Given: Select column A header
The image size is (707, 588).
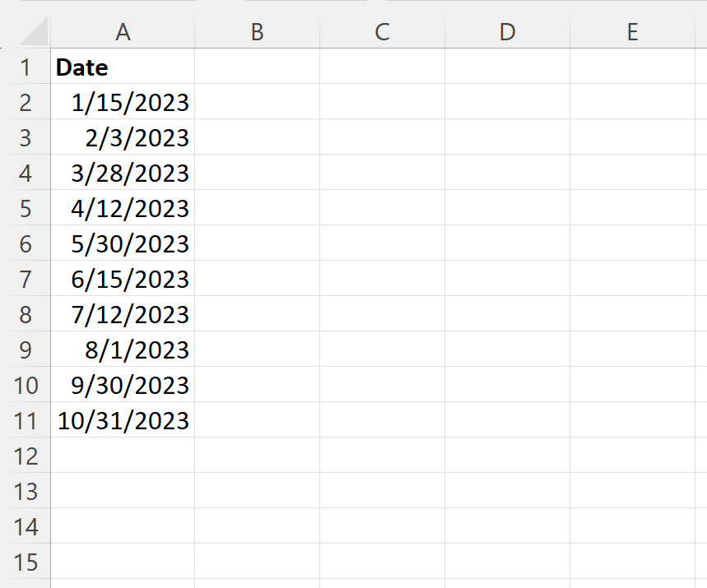Looking at the screenshot, I should point(123,31).
